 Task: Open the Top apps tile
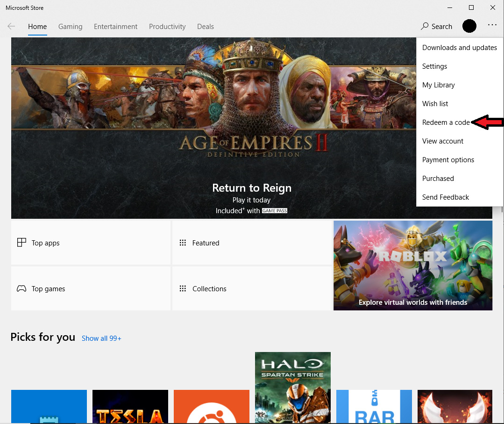tap(91, 243)
